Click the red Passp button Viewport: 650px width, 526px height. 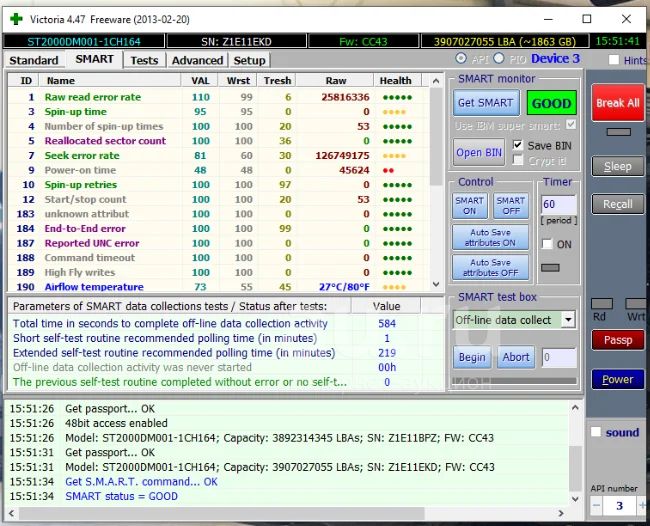618,340
